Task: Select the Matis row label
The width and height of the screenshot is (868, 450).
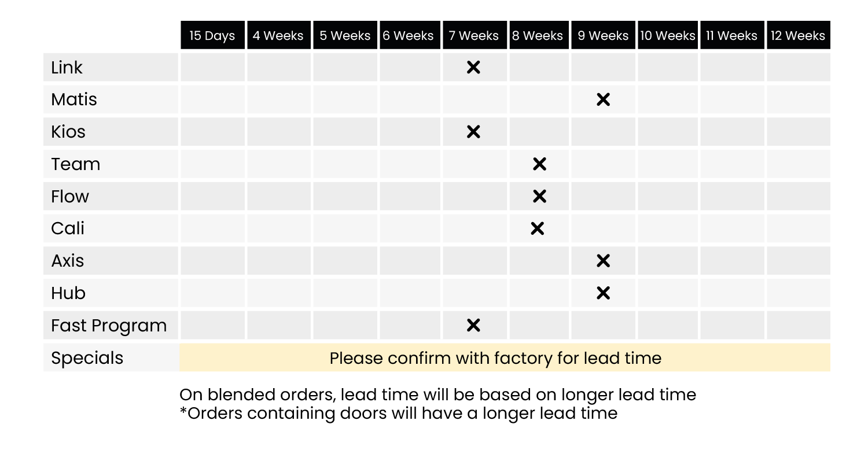Action: 74,100
